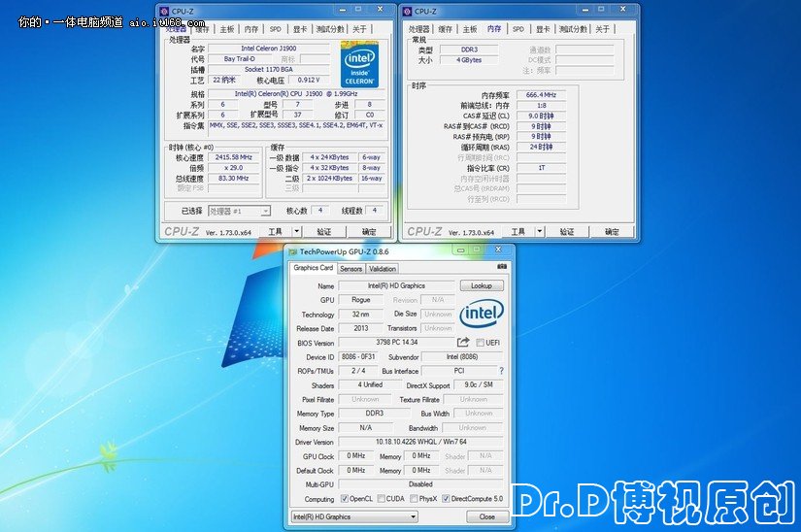Screen dimensions: 801x532
Task: Click the bus speed value 83.30 MHz
Action: click(234, 179)
